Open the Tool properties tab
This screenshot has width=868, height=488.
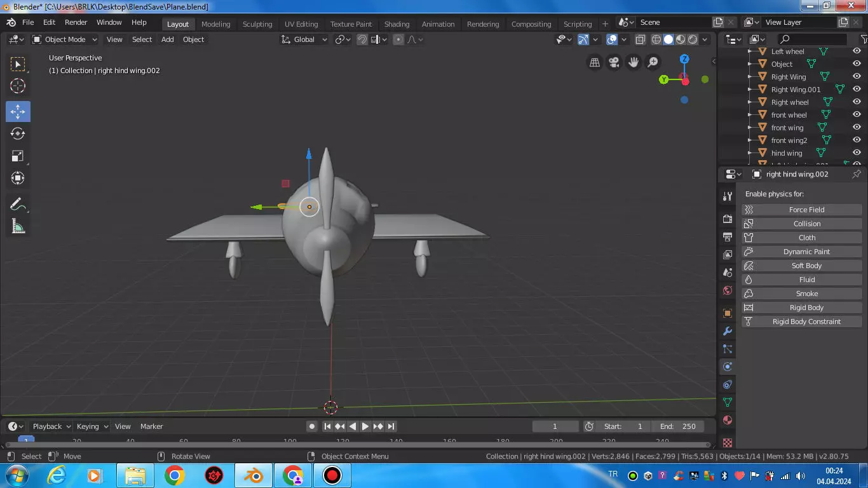coord(728,197)
